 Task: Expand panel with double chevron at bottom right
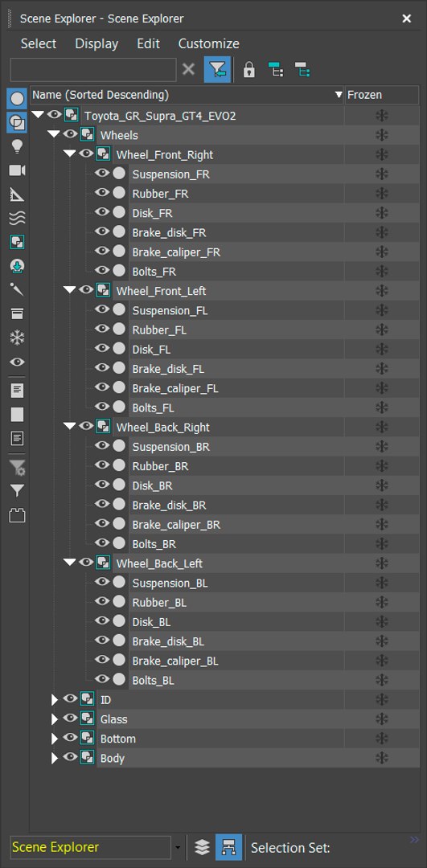pyautogui.click(x=414, y=840)
